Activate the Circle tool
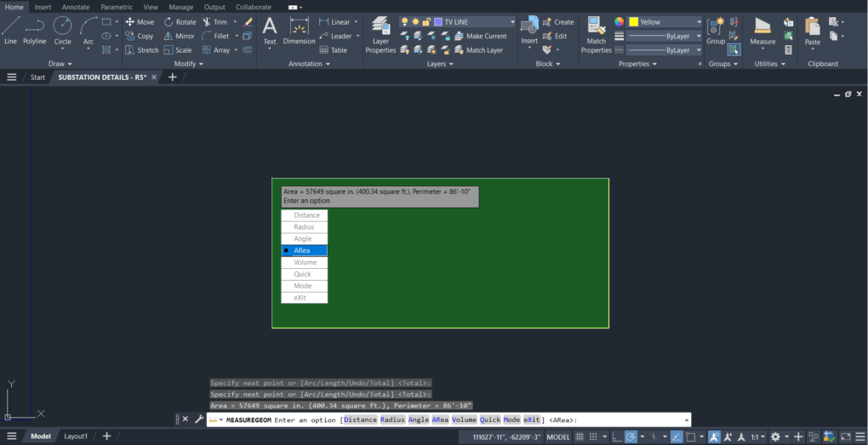Screen dimensions: 868x445 click(62, 31)
